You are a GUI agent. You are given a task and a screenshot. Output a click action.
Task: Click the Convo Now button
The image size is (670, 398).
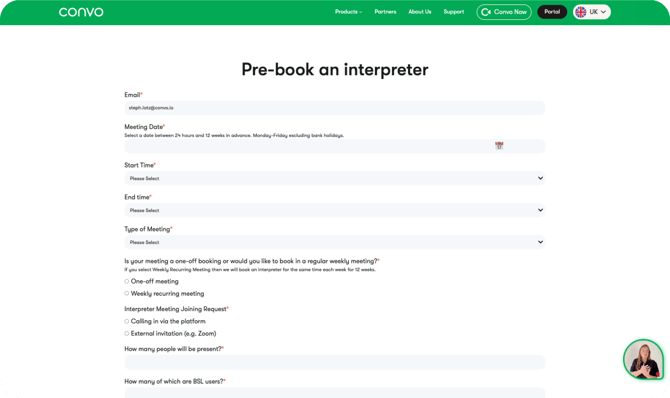pos(504,12)
